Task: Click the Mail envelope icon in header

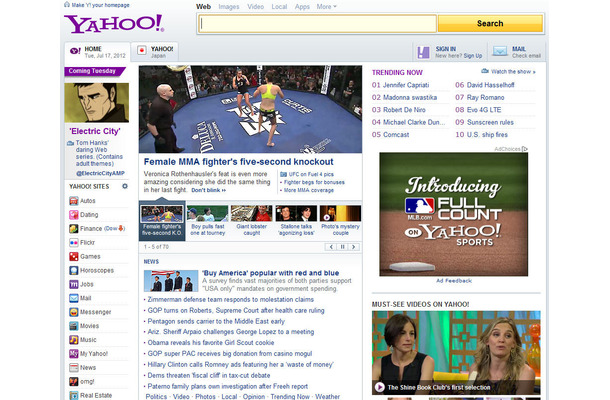Action: click(500, 51)
